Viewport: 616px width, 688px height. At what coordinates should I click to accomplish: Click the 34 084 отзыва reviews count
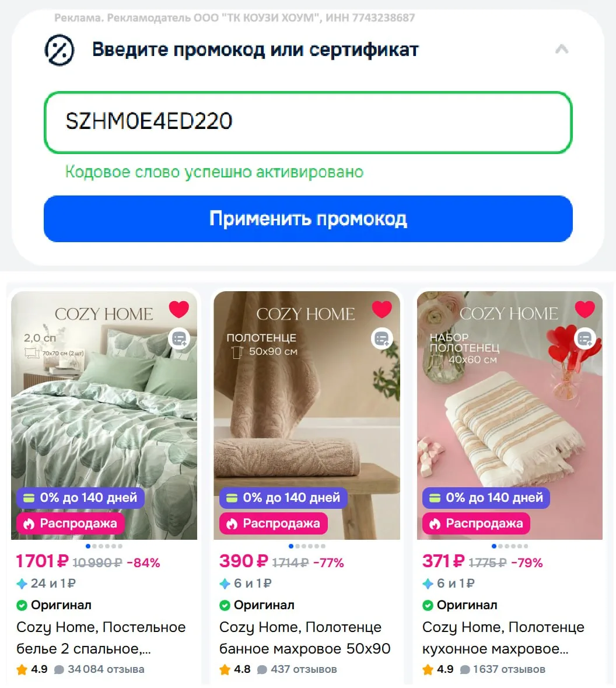click(x=106, y=669)
